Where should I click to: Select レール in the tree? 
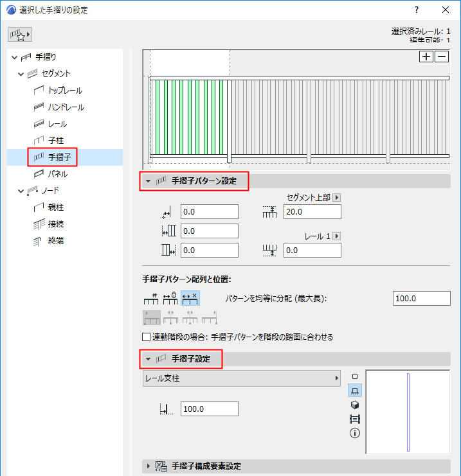[57, 124]
